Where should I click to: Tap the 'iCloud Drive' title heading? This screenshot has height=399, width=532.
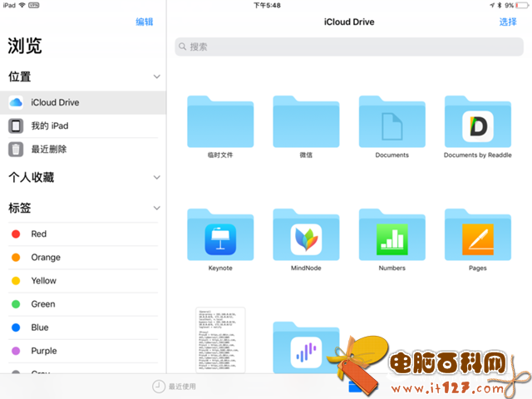pyautogui.click(x=349, y=22)
